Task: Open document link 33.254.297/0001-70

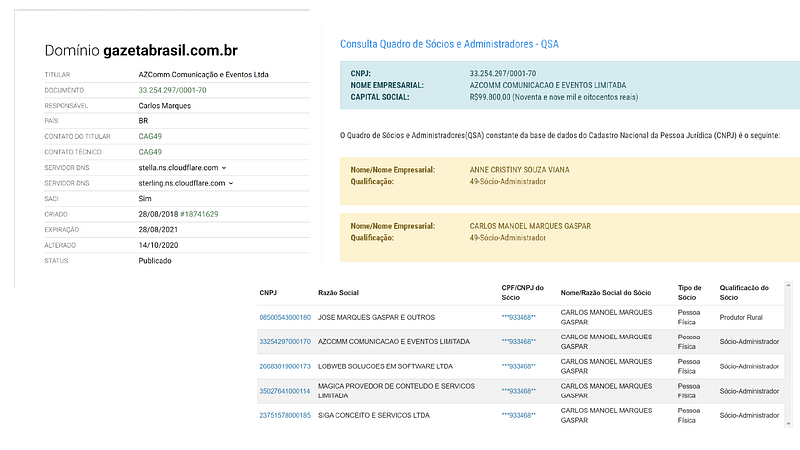Action: tap(172, 90)
